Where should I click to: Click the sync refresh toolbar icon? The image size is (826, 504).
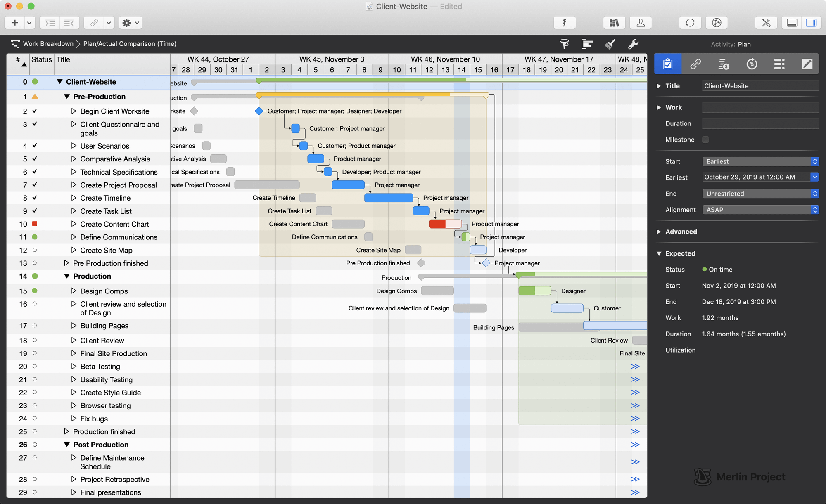point(690,23)
